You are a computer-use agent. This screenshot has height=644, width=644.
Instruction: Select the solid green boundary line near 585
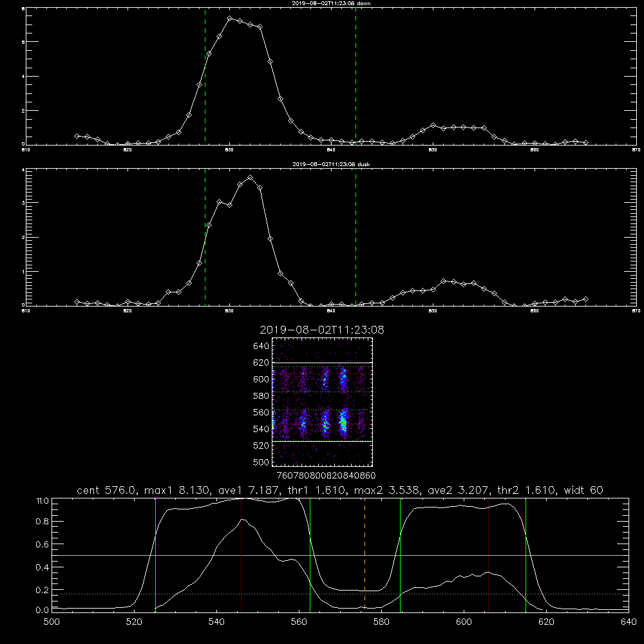[400, 554]
